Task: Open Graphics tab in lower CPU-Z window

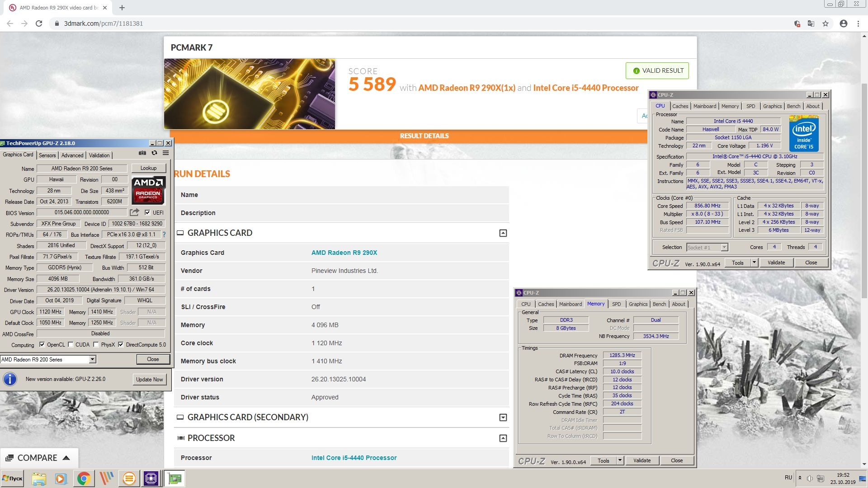Action: tap(638, 305)
